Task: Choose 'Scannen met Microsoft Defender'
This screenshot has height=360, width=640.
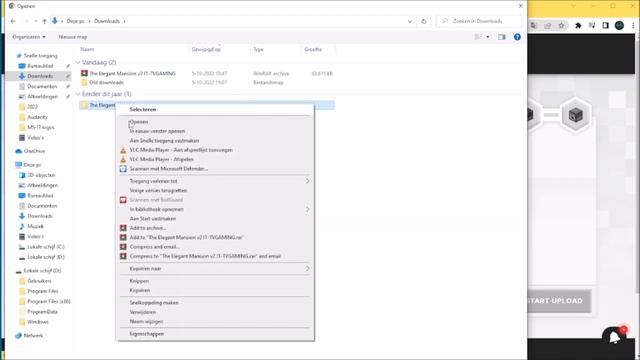Action: (x=169, y=169)
